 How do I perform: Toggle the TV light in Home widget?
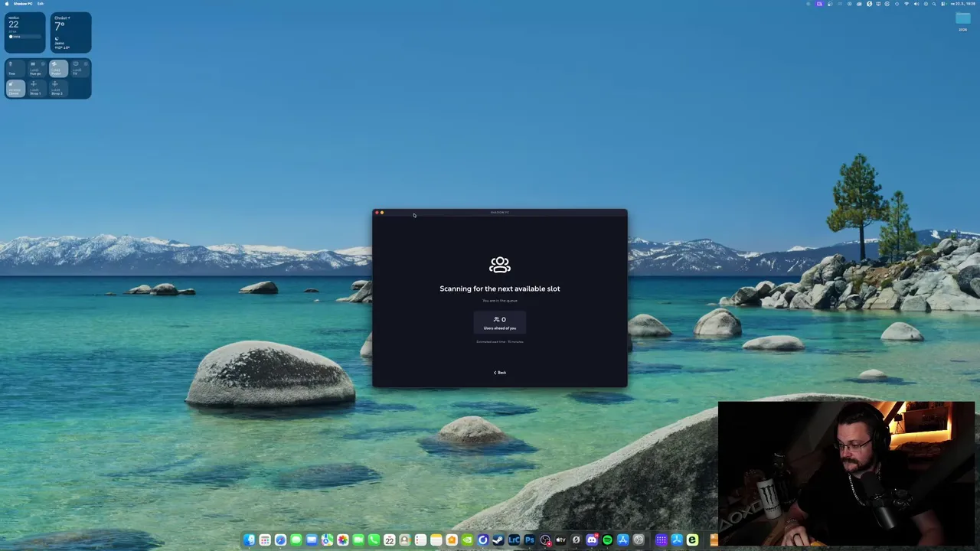80,68
